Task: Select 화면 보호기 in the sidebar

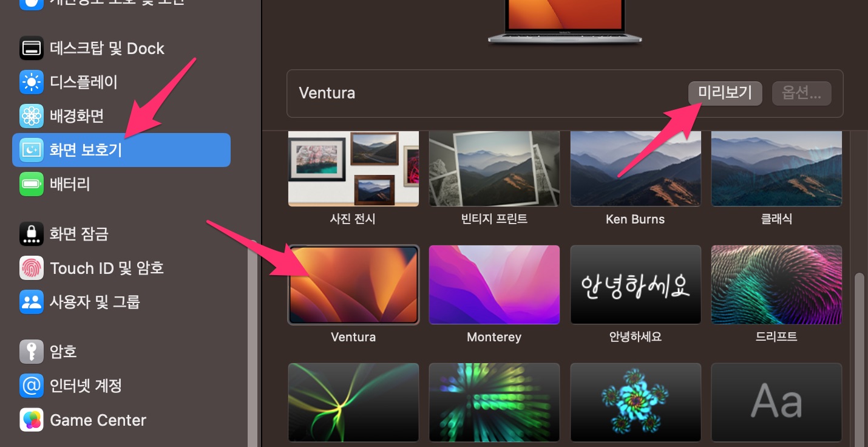Action: pyautogui.click(x=121, y=149)
